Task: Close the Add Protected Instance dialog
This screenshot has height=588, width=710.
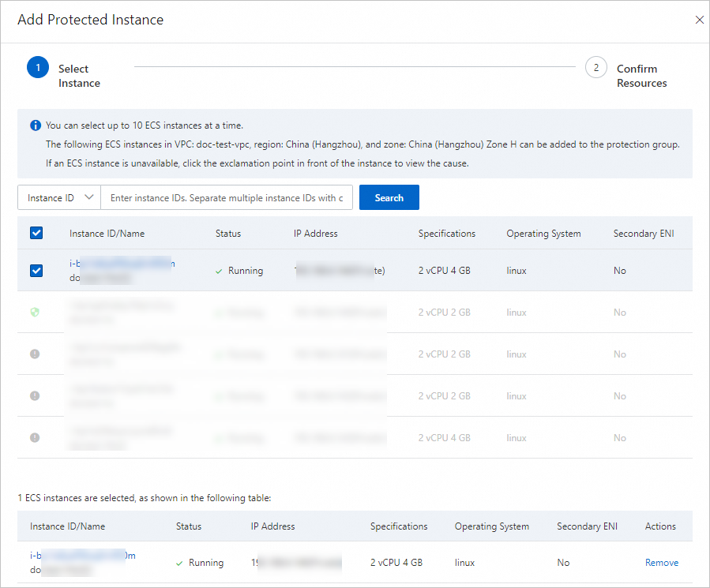Action: tap(699, 20)
